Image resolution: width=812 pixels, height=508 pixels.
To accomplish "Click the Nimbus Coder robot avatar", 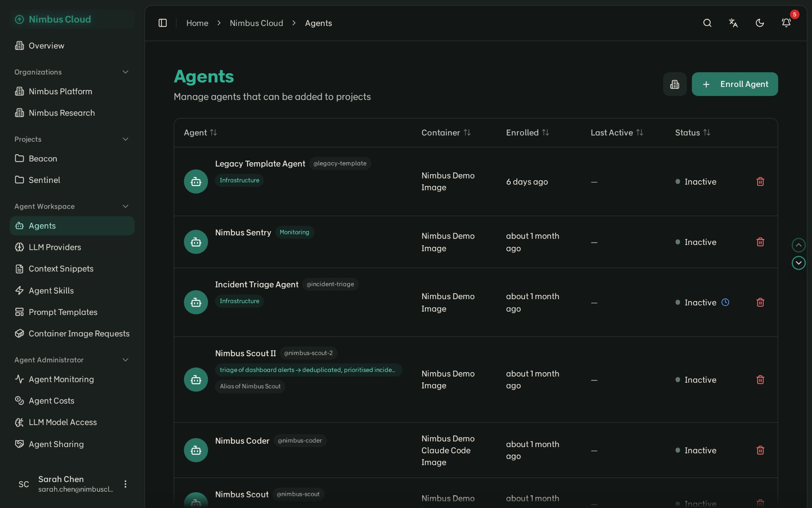I will 196,450.
